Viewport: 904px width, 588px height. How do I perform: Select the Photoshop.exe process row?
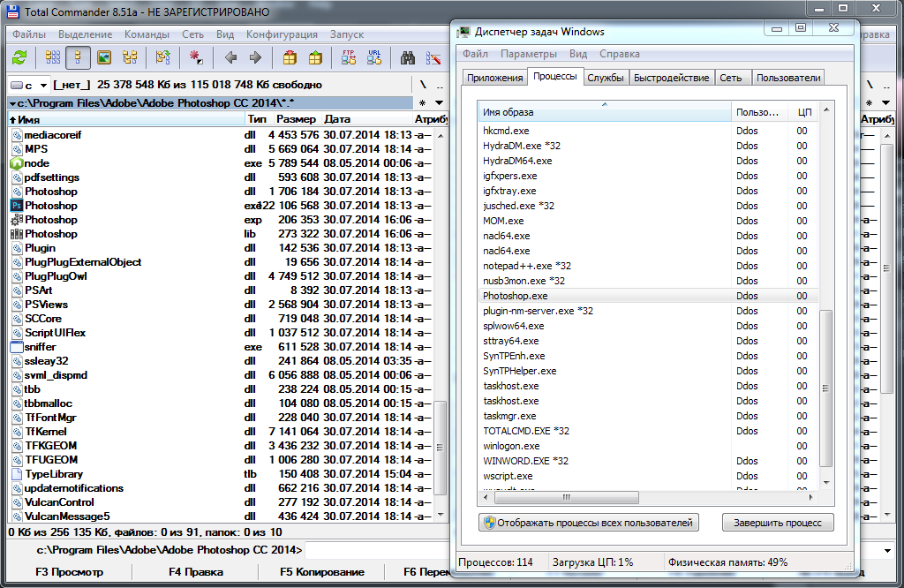(x=648, y=296)
